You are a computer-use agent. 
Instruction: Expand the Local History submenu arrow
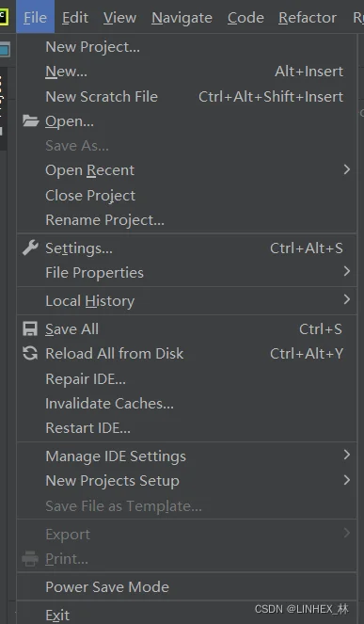pyautogui.click(x=347, y=299)
